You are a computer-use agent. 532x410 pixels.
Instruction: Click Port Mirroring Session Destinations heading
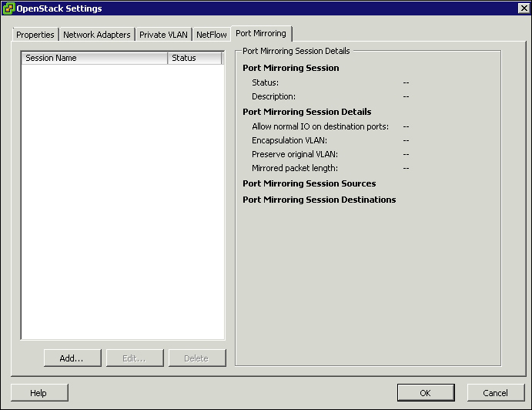(320, 200)
